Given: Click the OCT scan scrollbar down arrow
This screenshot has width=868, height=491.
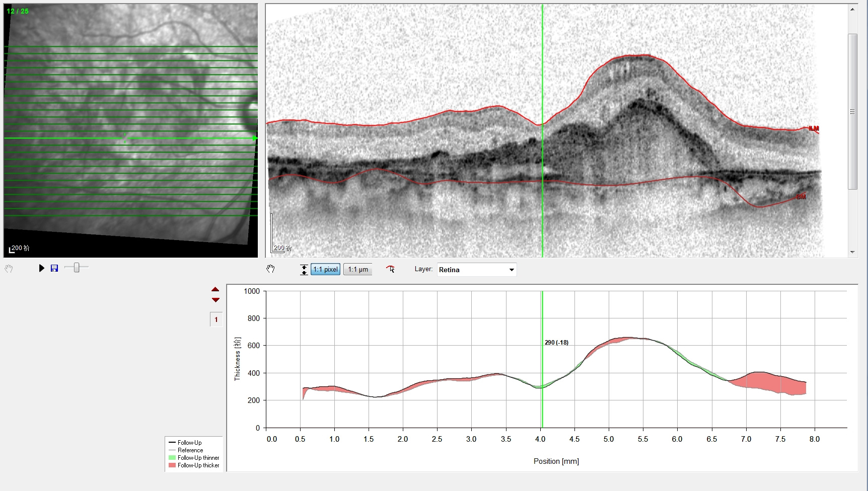Looking at the screenshot, I should (x=852, y=252).
